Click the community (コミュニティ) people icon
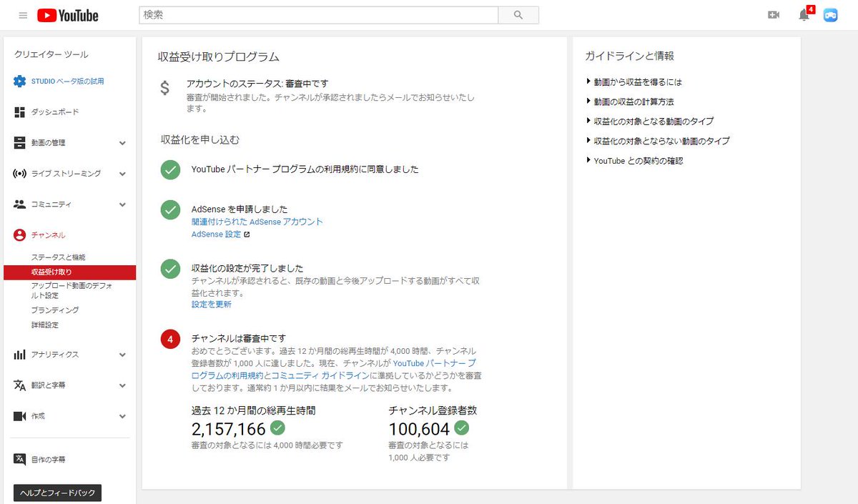 pyautogui.click(x=20, y=204)
